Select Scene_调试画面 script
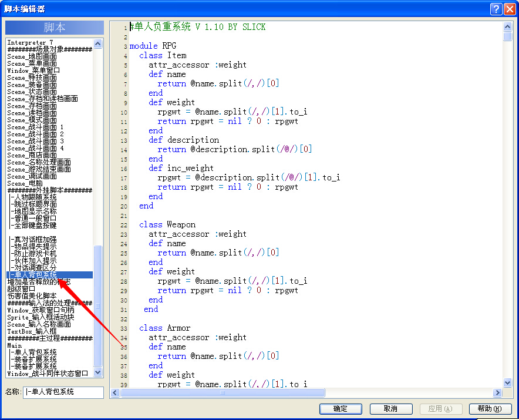 (32, 177)
